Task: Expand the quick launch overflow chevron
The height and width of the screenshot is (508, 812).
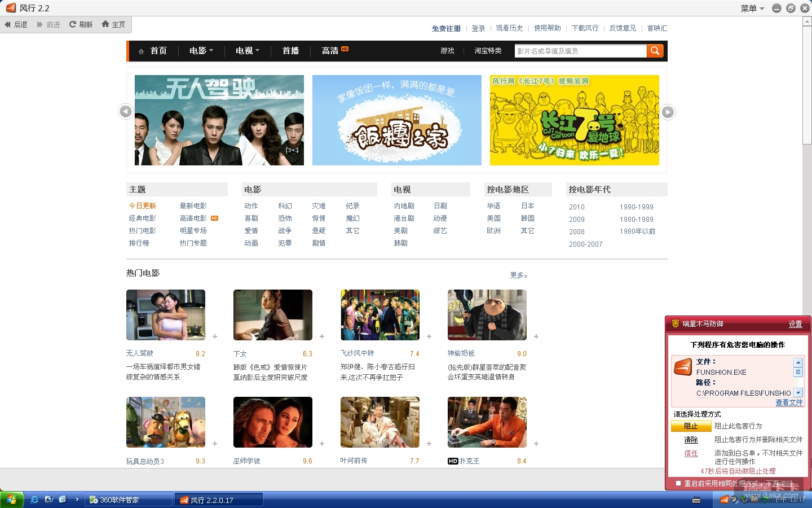Action: (77, 500)
